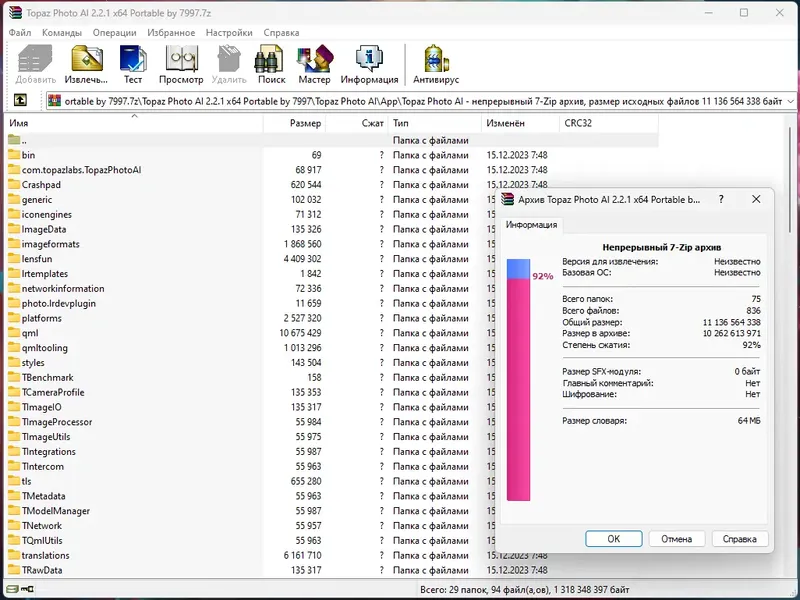This screenshot has width=800, height=600.
Task: Open the Файл menu
Action: tap(21, 32)
